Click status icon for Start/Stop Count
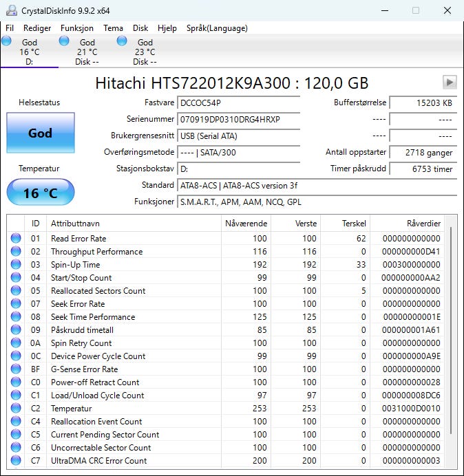 click(16, 277)
